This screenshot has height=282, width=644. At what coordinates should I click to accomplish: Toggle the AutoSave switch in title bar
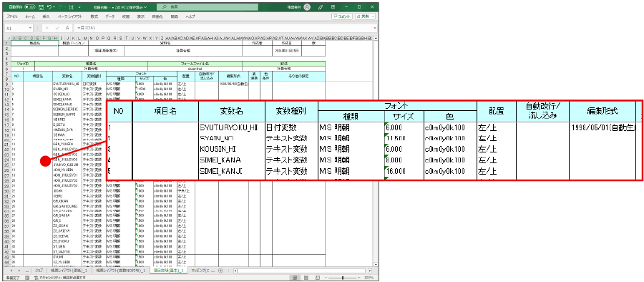29,7
